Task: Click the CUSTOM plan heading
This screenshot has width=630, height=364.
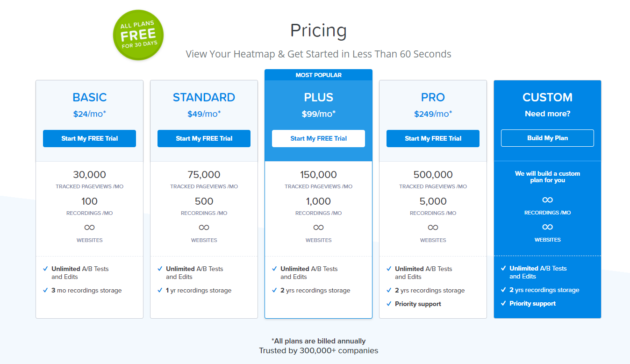Action: point(547,97)
